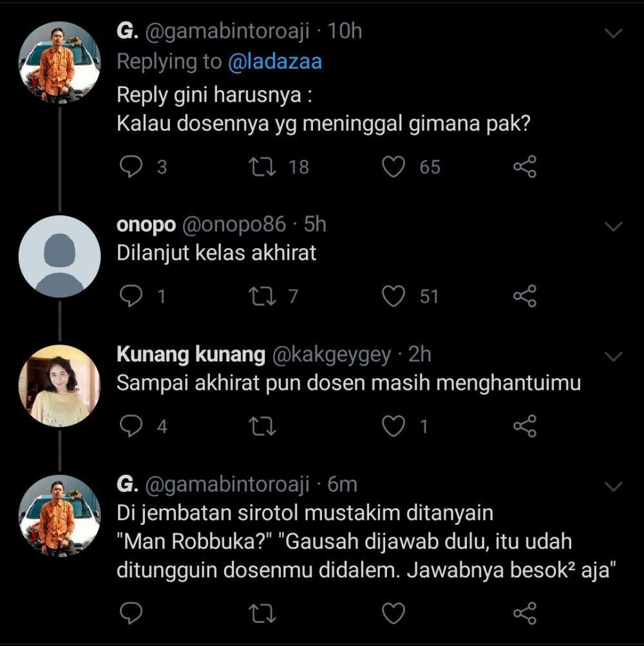644x646 pixels.
Task: Retweet Kunang kunang's 'Sampai akhirat' tweet
Action: pyautogui.click(x=263, y=426)
